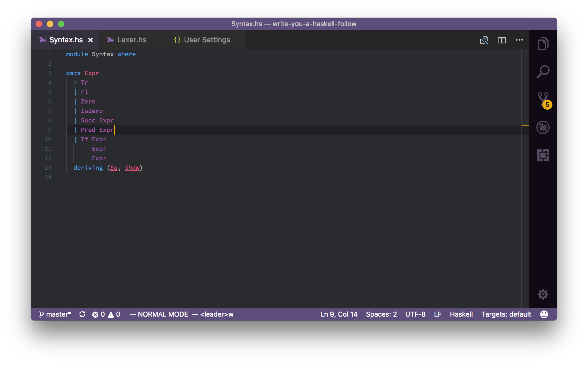This screenshot has height=365, width=588.
Task: Send feedback via the smiley icon
Action: pos(544,314)
